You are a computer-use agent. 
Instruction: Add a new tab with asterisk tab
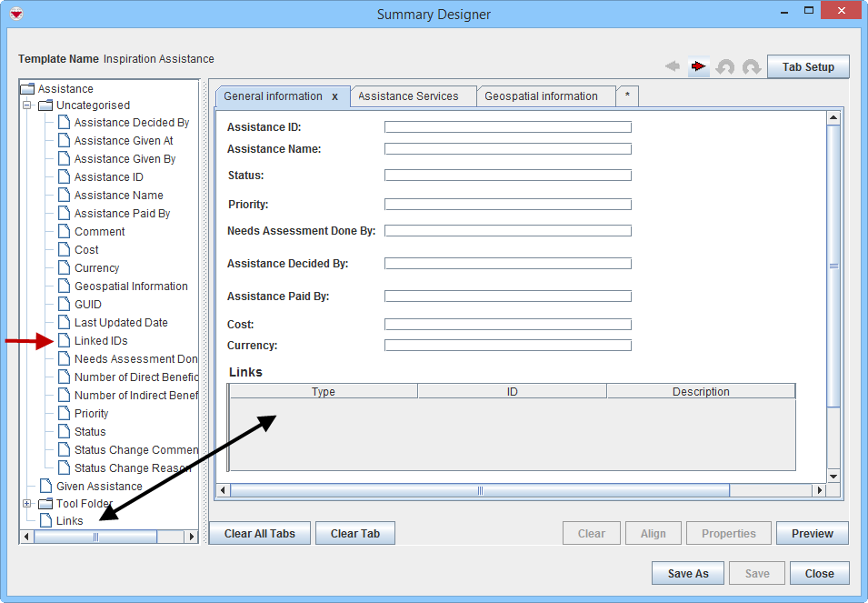[626, 96]
